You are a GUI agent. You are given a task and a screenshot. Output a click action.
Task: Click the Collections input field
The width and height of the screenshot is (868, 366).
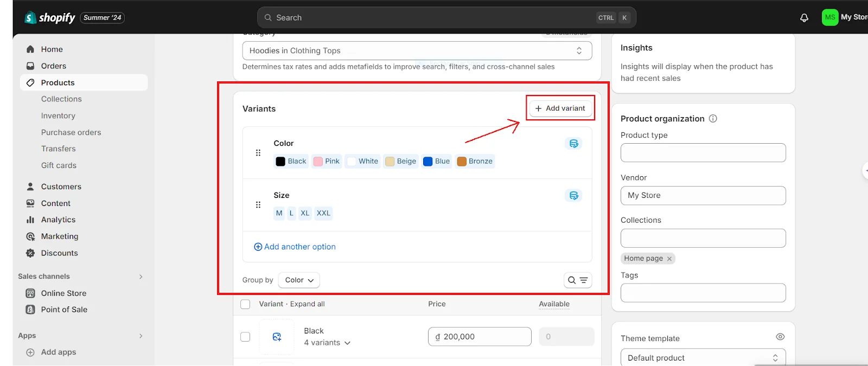(x=703, y=238)
